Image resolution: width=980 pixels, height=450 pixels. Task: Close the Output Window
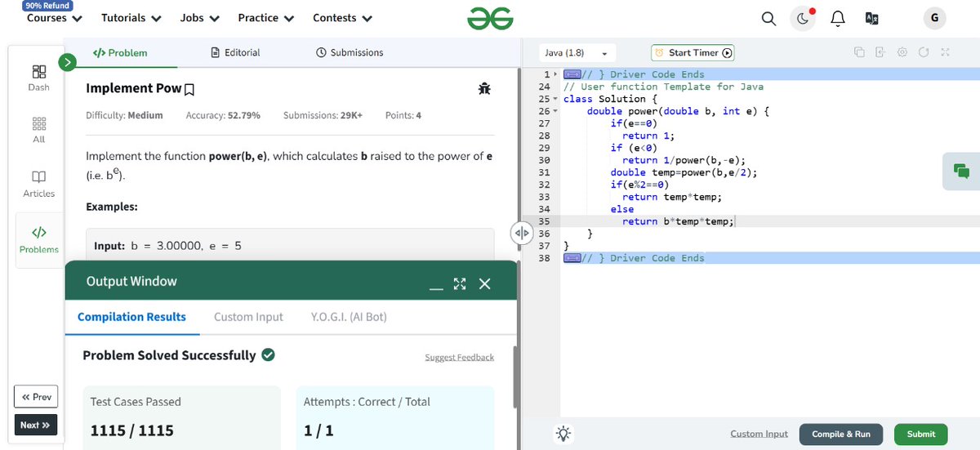484,283
